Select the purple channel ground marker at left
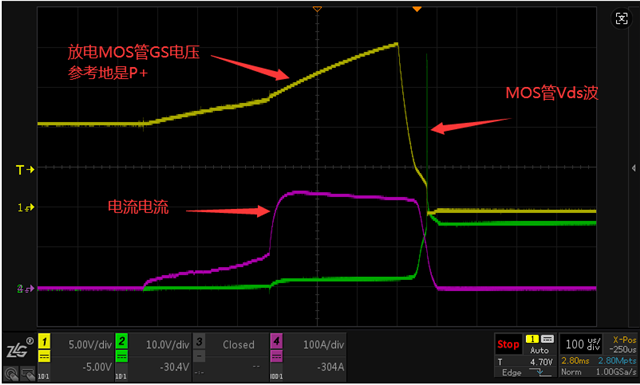 pos(26,289)
